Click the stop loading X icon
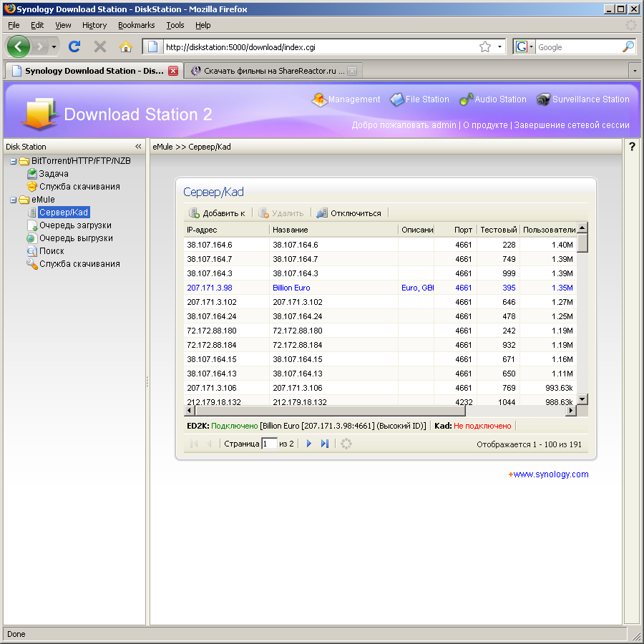Image resolution: width=644 pixels, height=644 pixels. (x=99, y=47)
